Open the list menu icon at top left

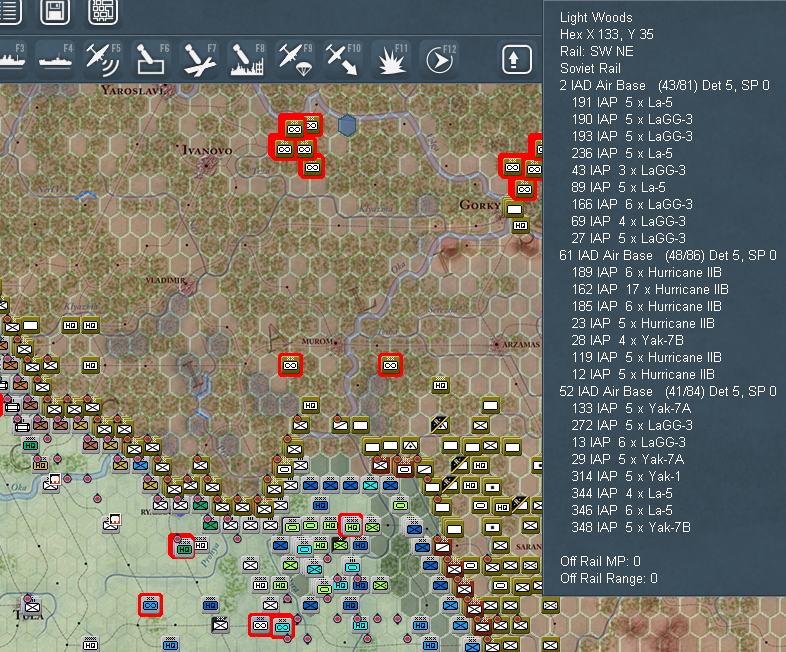point(10,11)
